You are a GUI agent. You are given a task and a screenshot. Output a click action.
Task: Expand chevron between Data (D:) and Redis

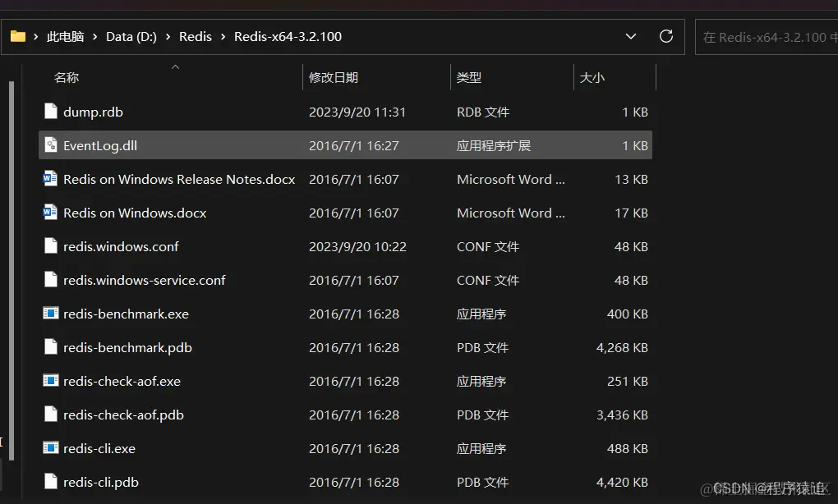click(168, 37)
